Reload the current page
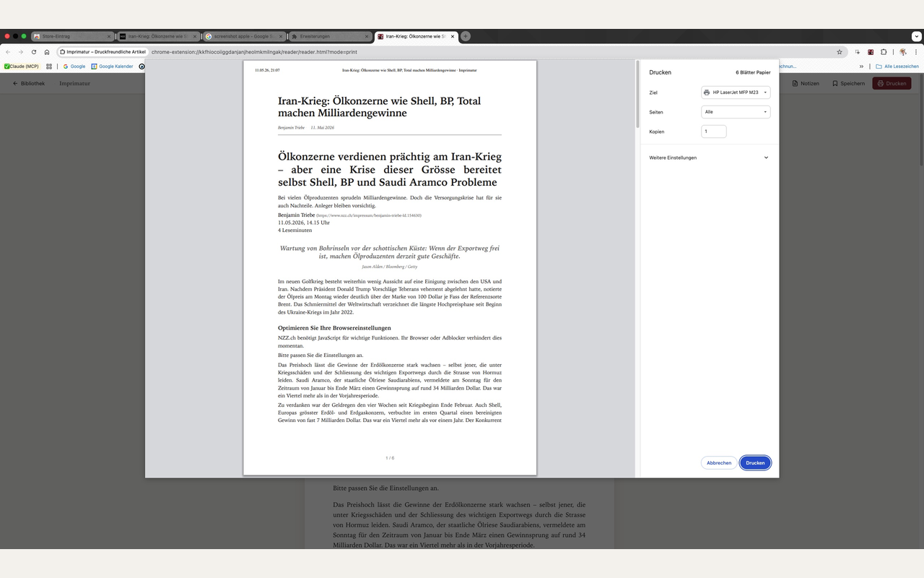The height and width of the screenshot is (578, 924). point(34,52)
